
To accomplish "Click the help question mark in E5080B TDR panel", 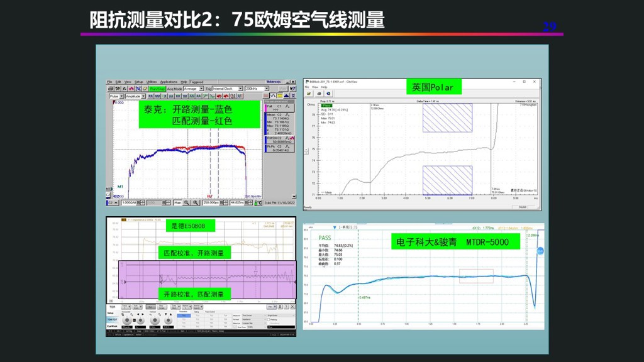I will coord(287,307).
